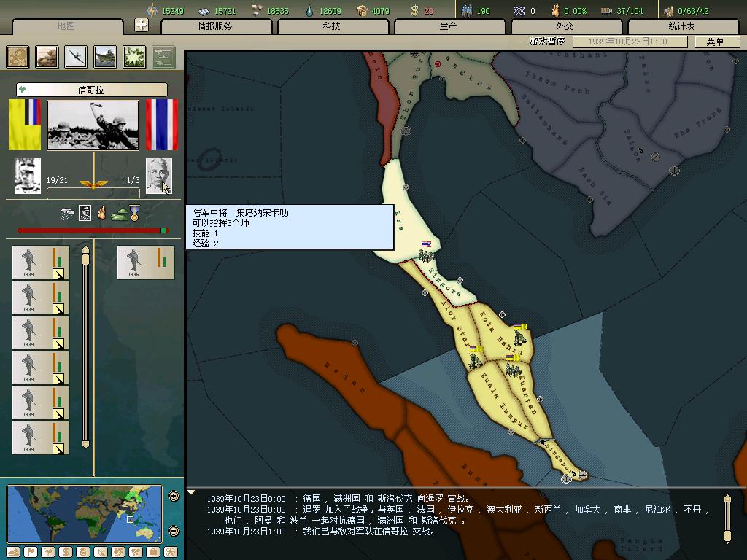Click the Kuala Lumpur province label
Viewport: 747px width, 560px height.
coord(503,400)
